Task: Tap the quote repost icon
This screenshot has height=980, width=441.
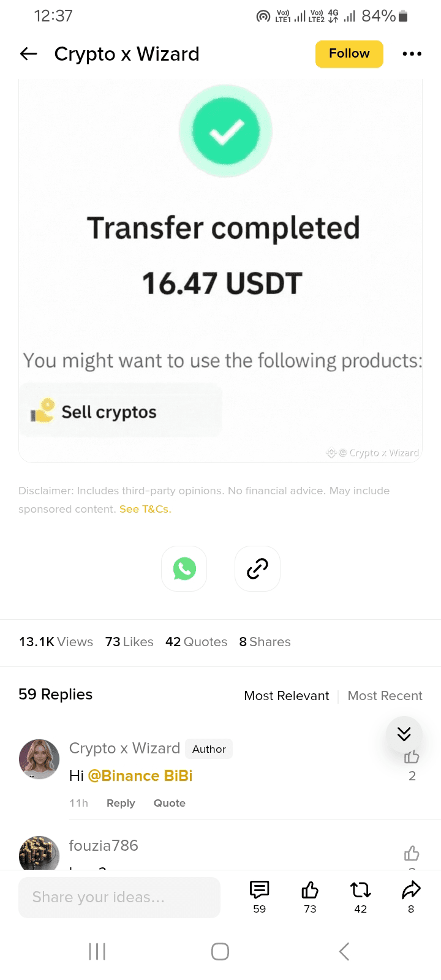Action: coord(360,890)
